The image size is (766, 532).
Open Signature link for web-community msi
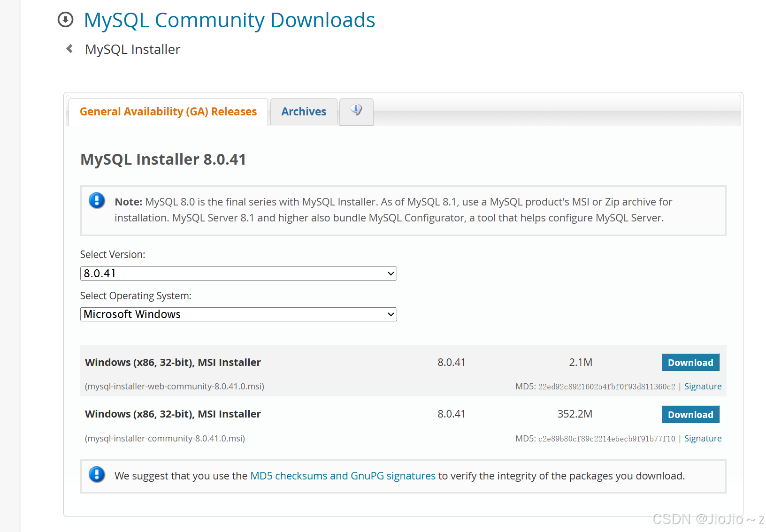pyautogui.click(x=703, y=387)
